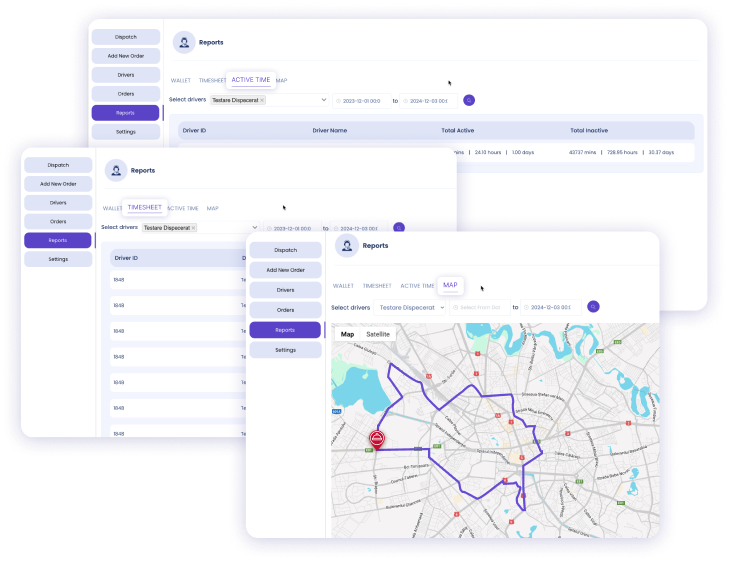Remove Testare Dispecerat tag in Active Time panel
Image resolution: width=729 pixels, height=561 pixels.
[262, 101]
